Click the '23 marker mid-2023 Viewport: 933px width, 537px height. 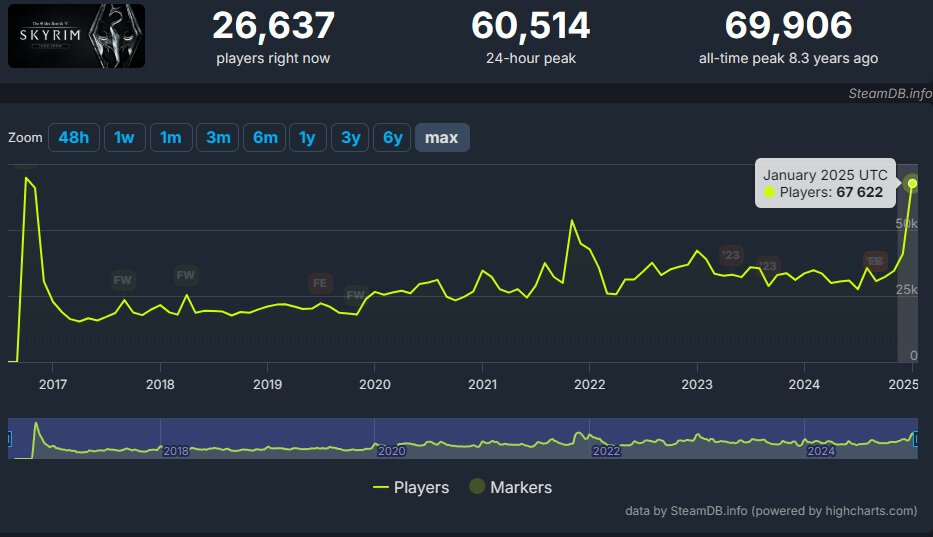point(768,266)
